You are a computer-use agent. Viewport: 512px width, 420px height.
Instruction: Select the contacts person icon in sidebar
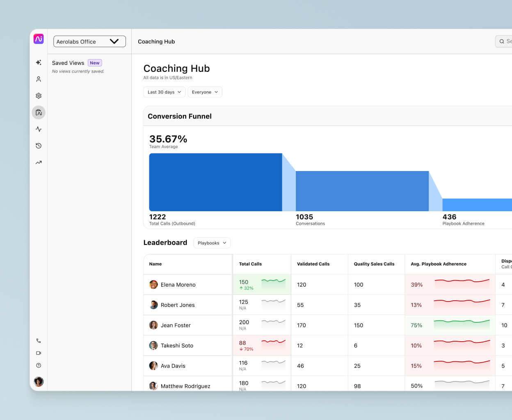tap(39, 79)
